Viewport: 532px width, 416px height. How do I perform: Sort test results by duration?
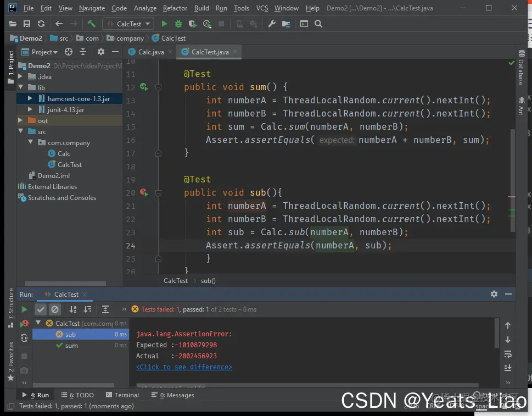87,309
